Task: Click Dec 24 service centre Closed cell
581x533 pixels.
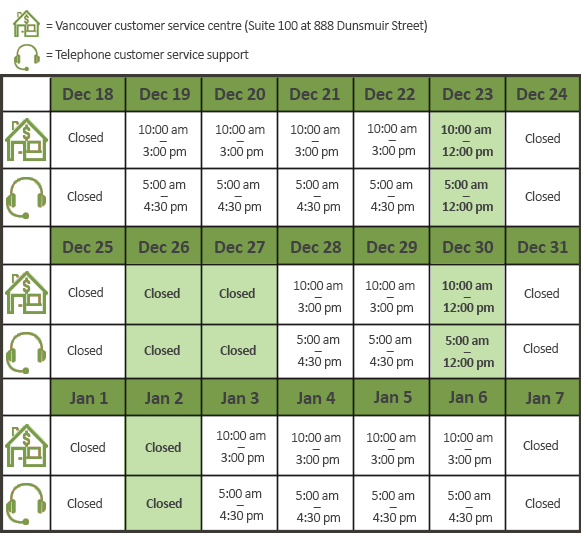Action: click(x=542, y=140)
